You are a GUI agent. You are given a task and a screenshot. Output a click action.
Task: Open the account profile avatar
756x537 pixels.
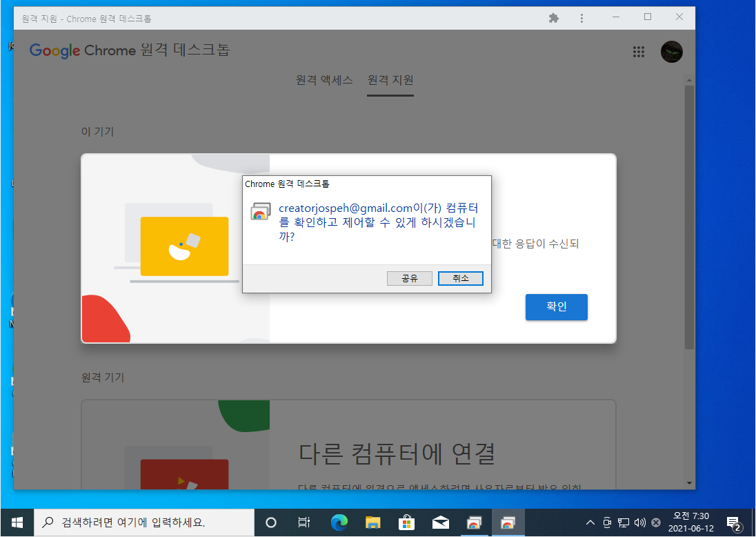coord(671,52)
